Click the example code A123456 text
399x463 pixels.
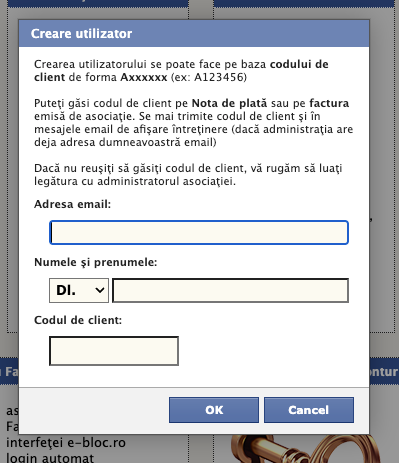pyautogui.click(x=219, y=77)
